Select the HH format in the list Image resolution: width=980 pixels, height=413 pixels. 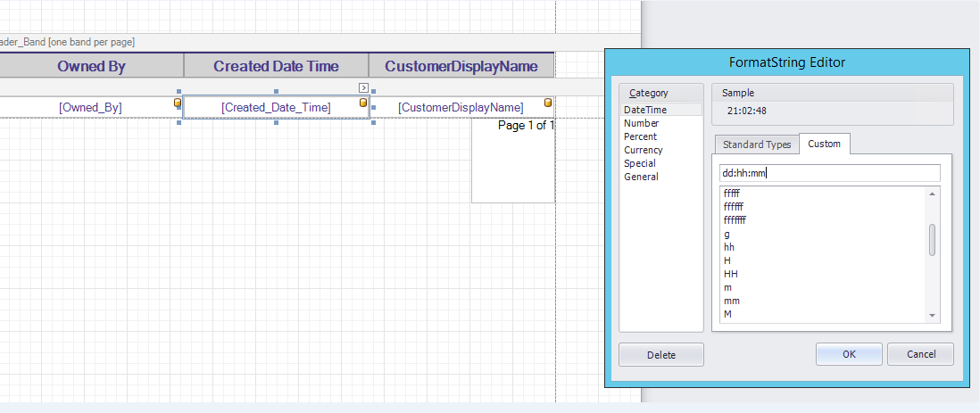pos(730,274)
